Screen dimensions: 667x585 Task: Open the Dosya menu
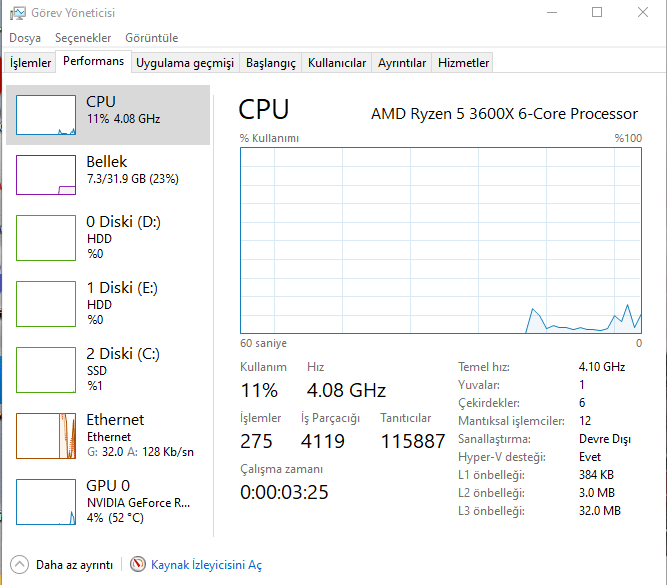(25, 38)
